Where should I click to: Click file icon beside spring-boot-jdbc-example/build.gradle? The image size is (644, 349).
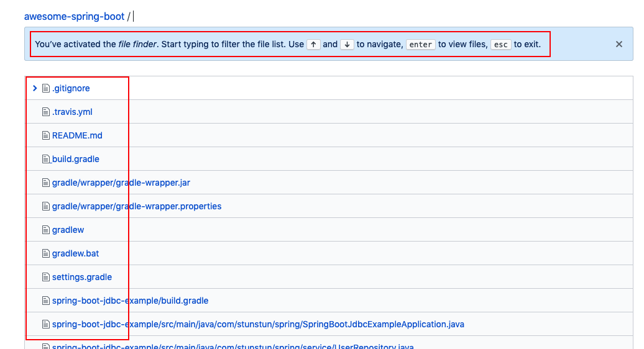pos(46,301)
